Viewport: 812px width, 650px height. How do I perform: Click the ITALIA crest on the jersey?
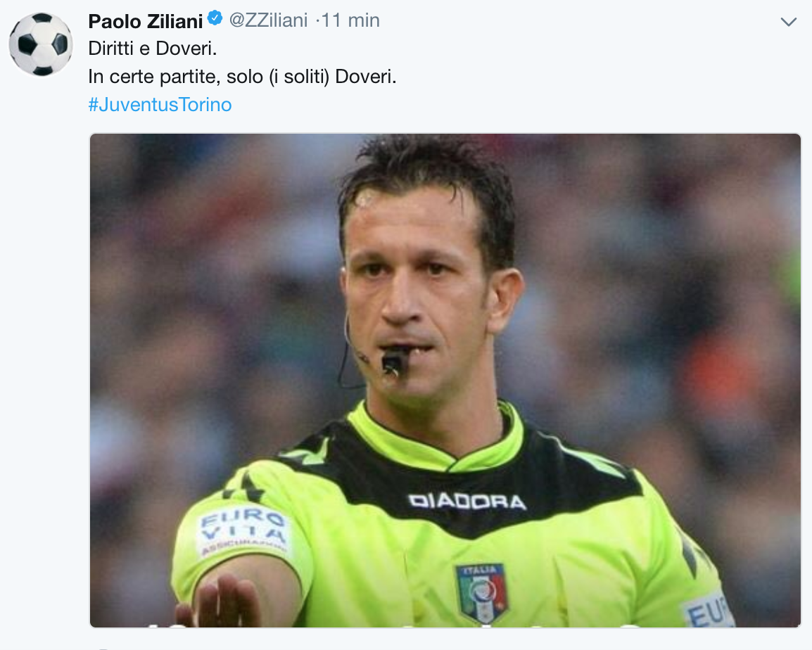[482, 593]
